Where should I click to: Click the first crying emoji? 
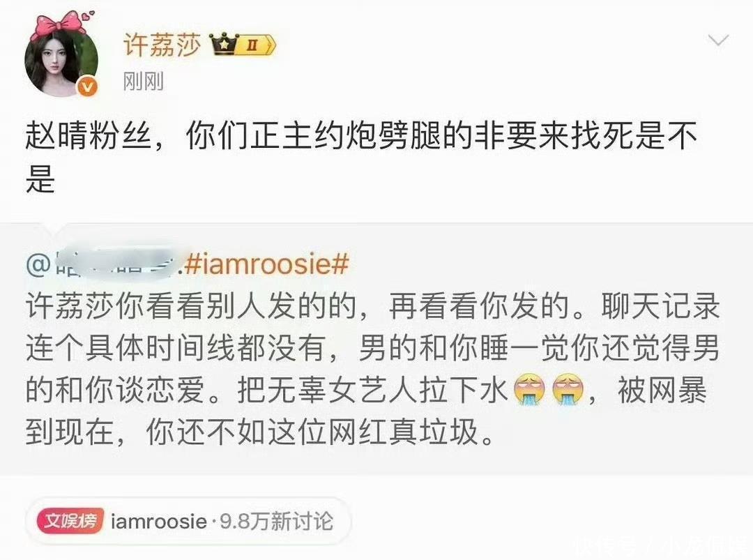click(x=530, y=390)
